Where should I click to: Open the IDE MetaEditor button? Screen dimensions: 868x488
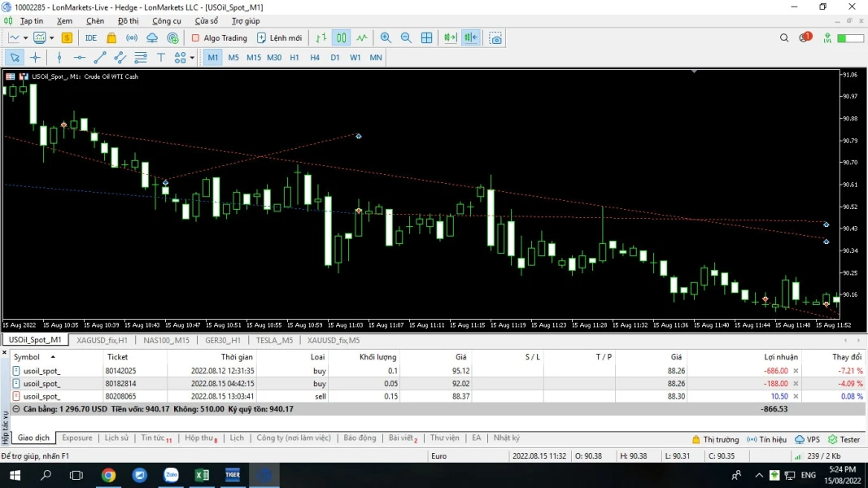coord(90,38)
